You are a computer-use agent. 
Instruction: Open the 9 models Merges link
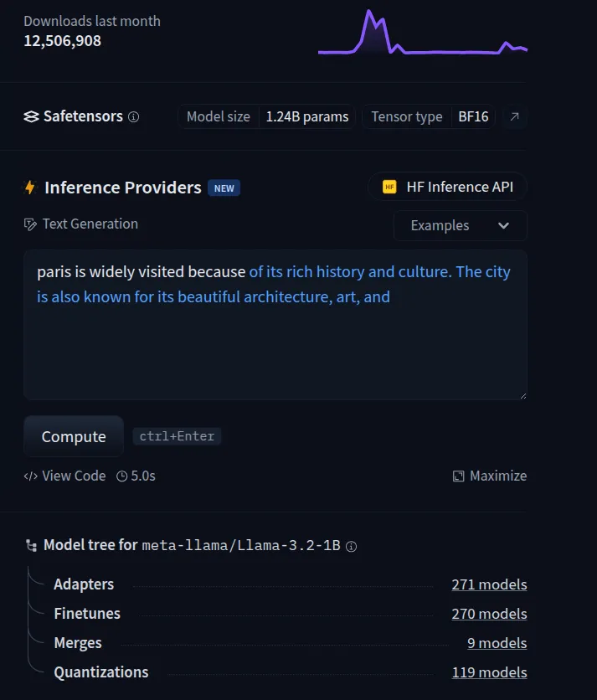click(x=497, y=643)
